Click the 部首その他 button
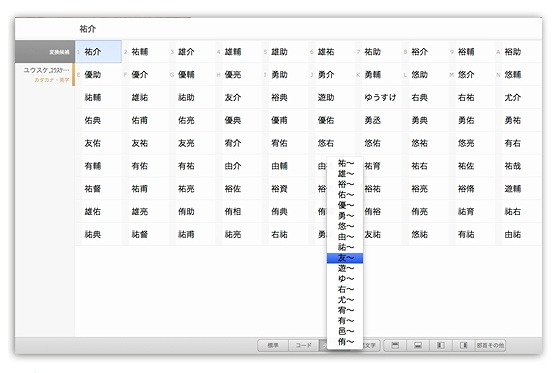555x373 pixels. point(490,345)
